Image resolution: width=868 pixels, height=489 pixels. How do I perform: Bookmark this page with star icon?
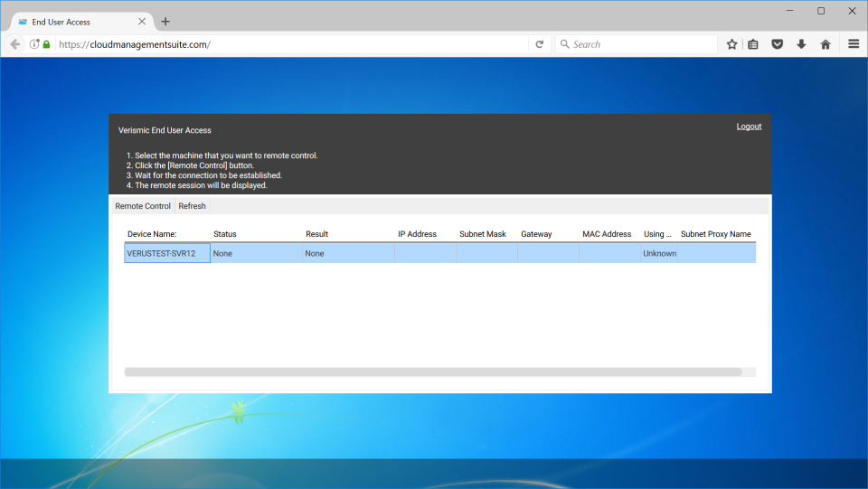[x=732, y=44]
